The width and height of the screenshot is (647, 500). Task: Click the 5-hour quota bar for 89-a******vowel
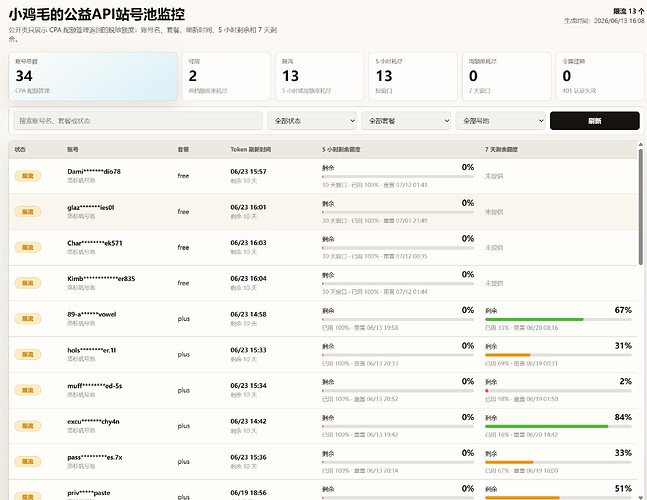pyautogui.click(x=398, y=319)
